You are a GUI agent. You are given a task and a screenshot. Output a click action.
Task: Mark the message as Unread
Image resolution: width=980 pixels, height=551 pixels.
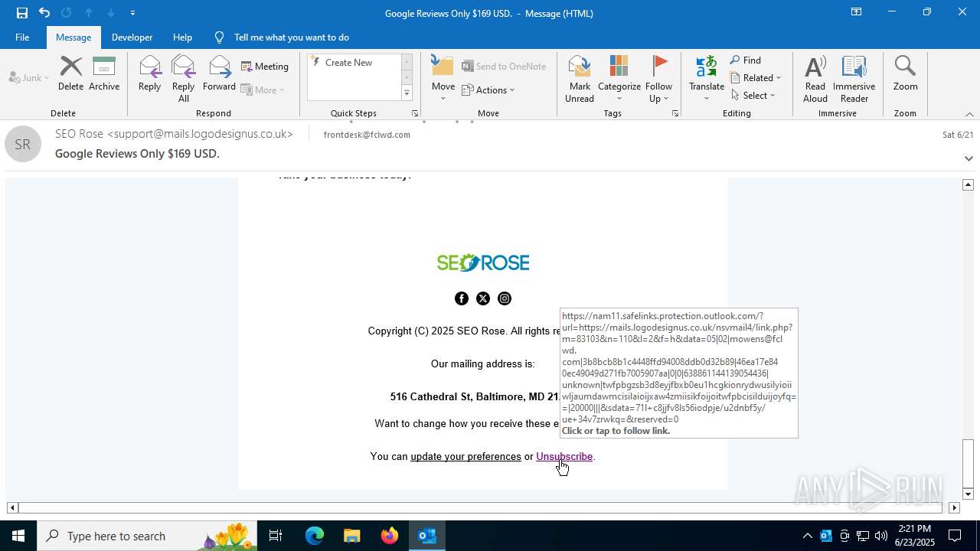[x=580, y=79]
